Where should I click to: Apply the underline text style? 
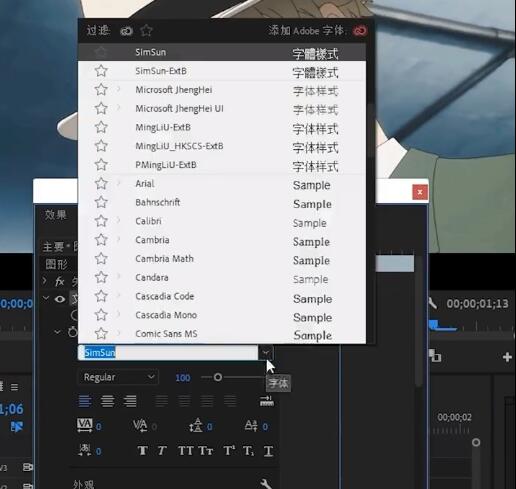click(x=268, y=451)
